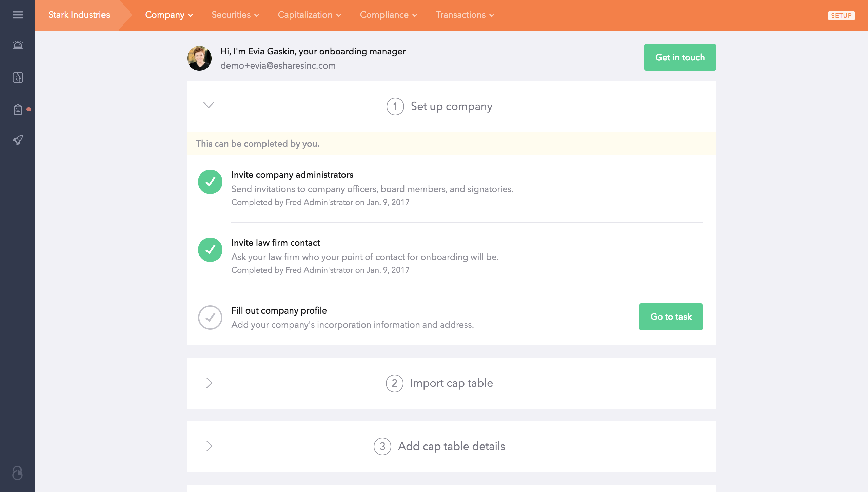Check the Fill out company profile circle
Viewport: 868px width, 492px height.
[x=210, y=318]
